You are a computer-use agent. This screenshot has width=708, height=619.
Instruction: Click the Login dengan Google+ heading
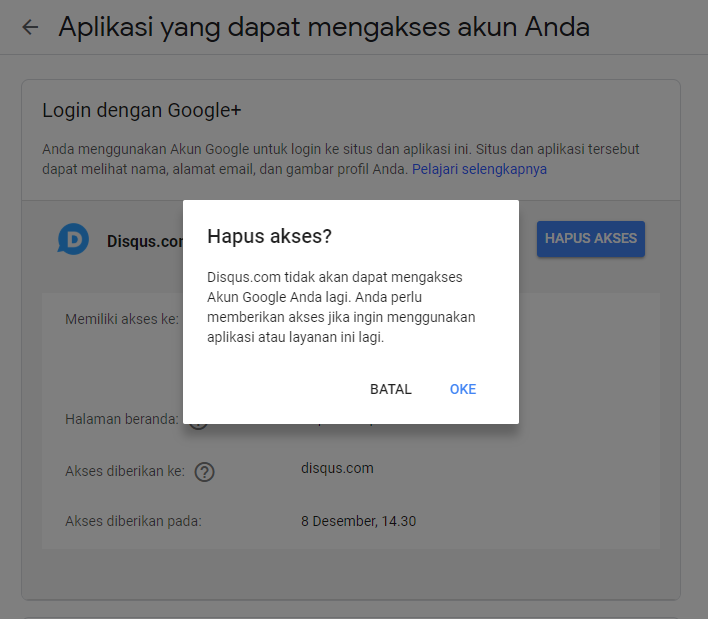point(142,111)
